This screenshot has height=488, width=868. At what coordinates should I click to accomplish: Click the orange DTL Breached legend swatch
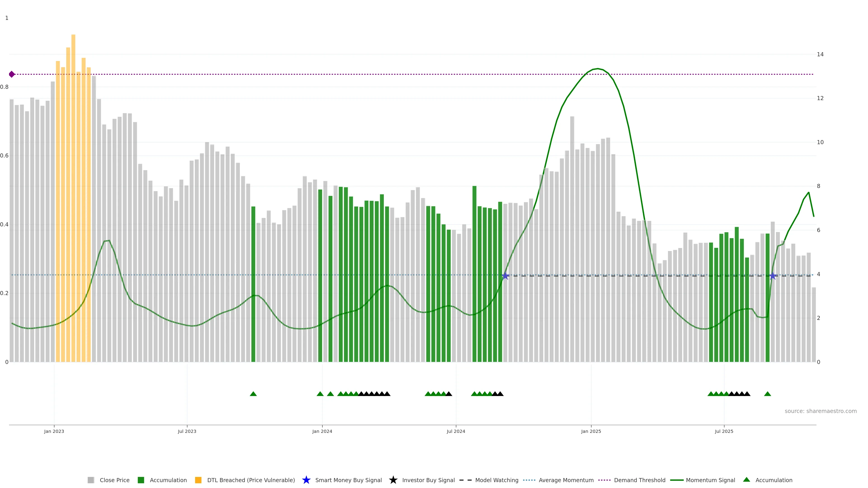click(198, 480)
